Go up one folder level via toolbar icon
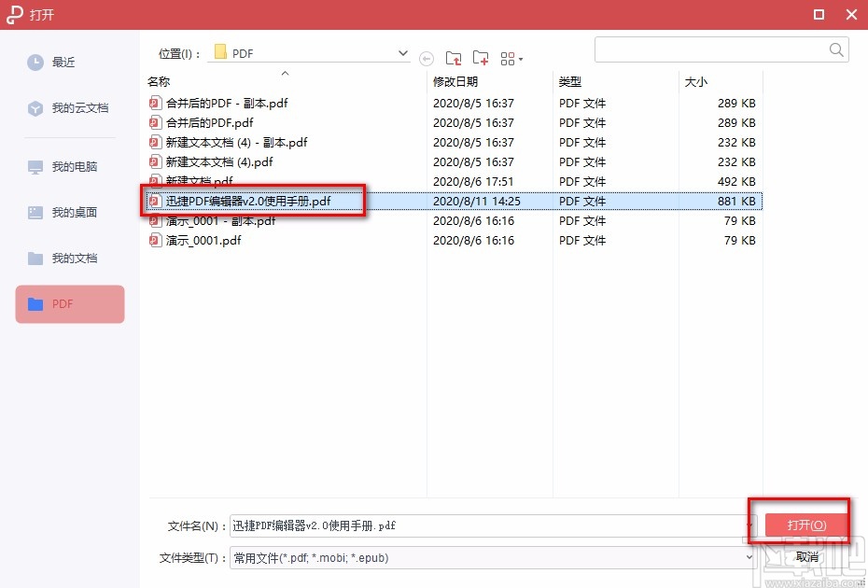868x588 pixels. (454, 58)
